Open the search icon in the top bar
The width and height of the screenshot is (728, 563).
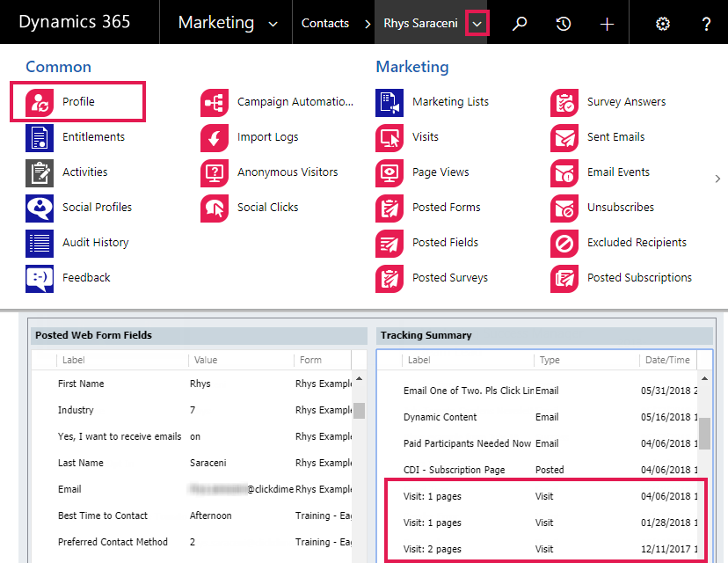click(519, 23)
